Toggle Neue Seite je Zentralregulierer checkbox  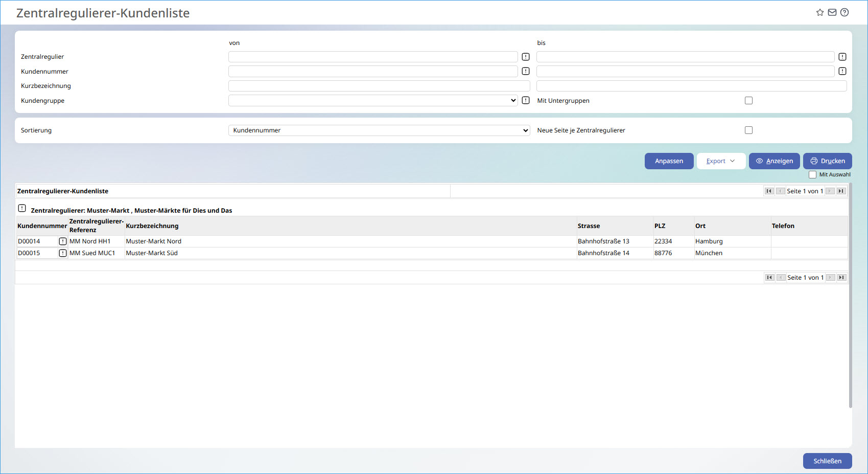click(x=748, y=130)
